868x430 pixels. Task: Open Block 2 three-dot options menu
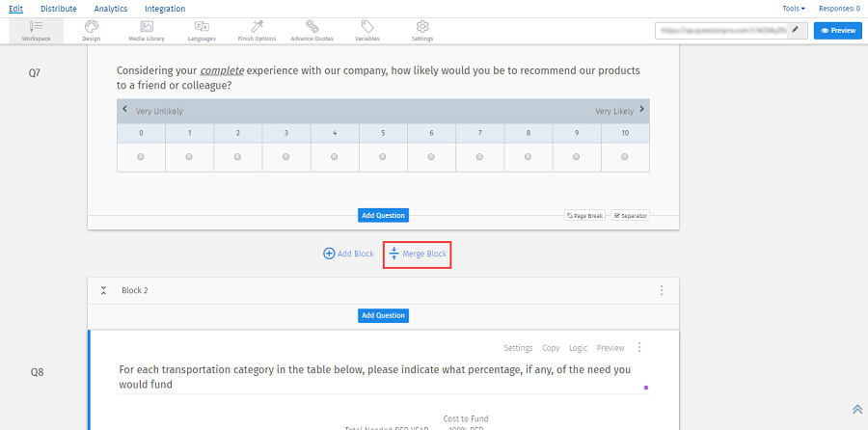tap(662, 290)
